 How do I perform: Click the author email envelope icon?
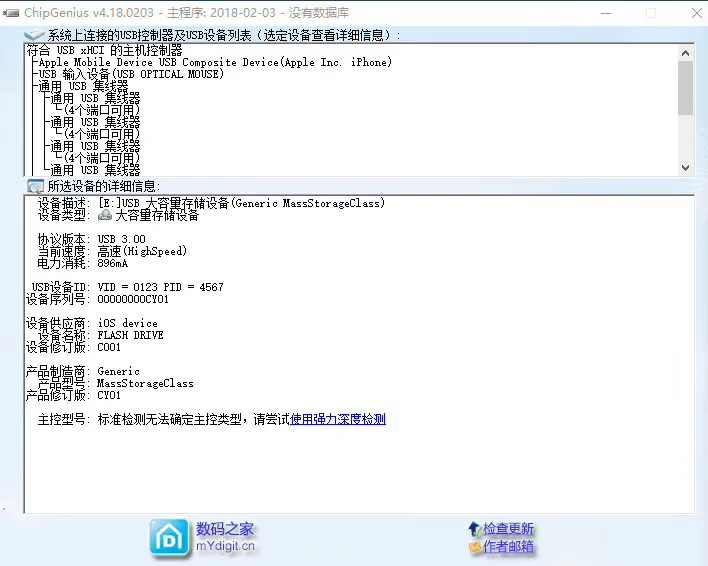pyautogui.click(x=474, y=548)
